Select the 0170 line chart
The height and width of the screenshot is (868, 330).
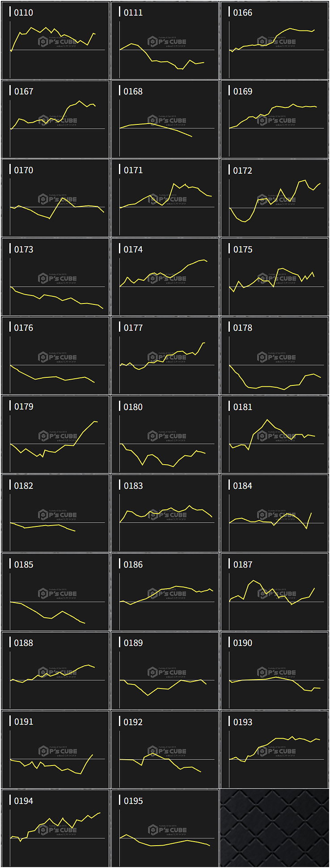(55, 198)
